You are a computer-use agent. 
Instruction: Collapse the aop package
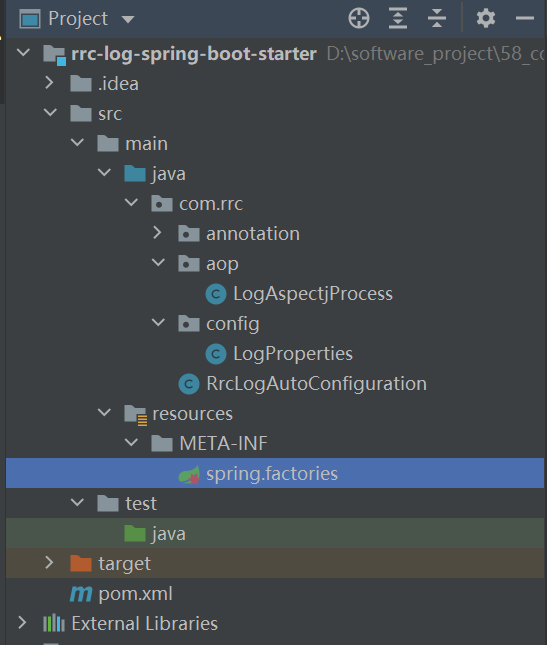(x=158, y=262)
